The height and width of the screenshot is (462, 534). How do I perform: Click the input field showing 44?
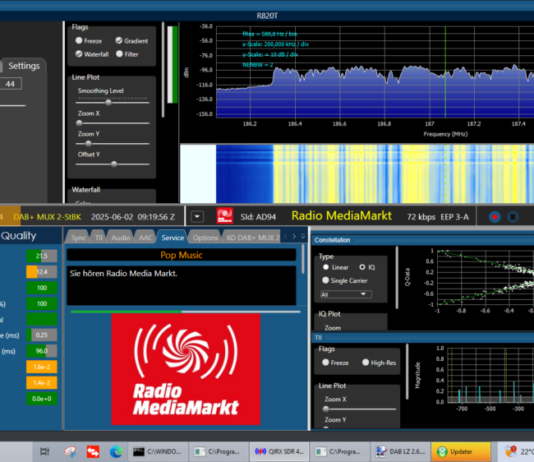[10, 84]
